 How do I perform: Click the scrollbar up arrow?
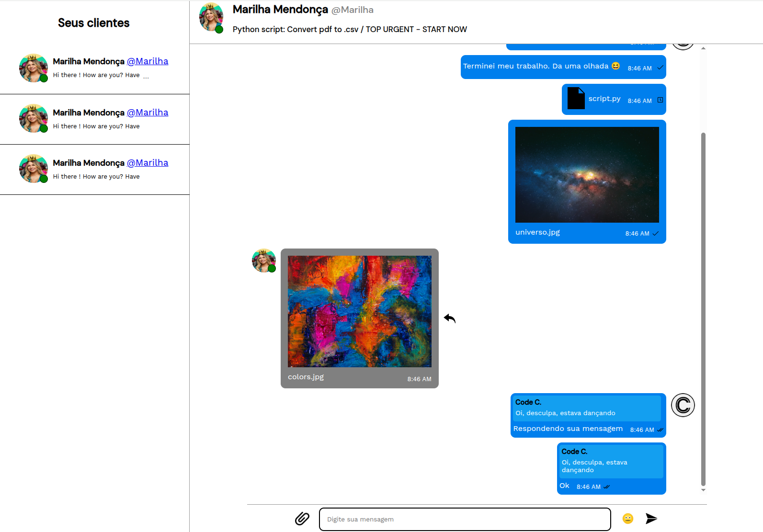click(x=703, y=48)
